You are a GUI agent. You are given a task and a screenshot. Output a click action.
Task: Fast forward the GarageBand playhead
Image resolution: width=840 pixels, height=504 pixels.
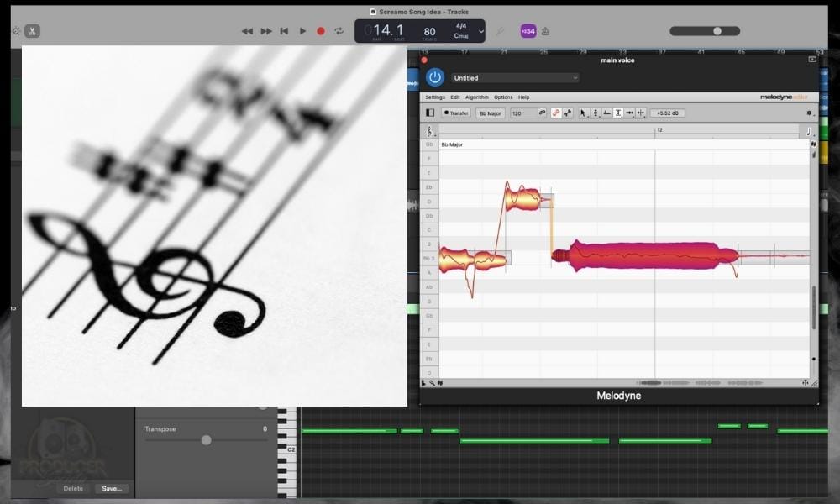coord(266,31)
